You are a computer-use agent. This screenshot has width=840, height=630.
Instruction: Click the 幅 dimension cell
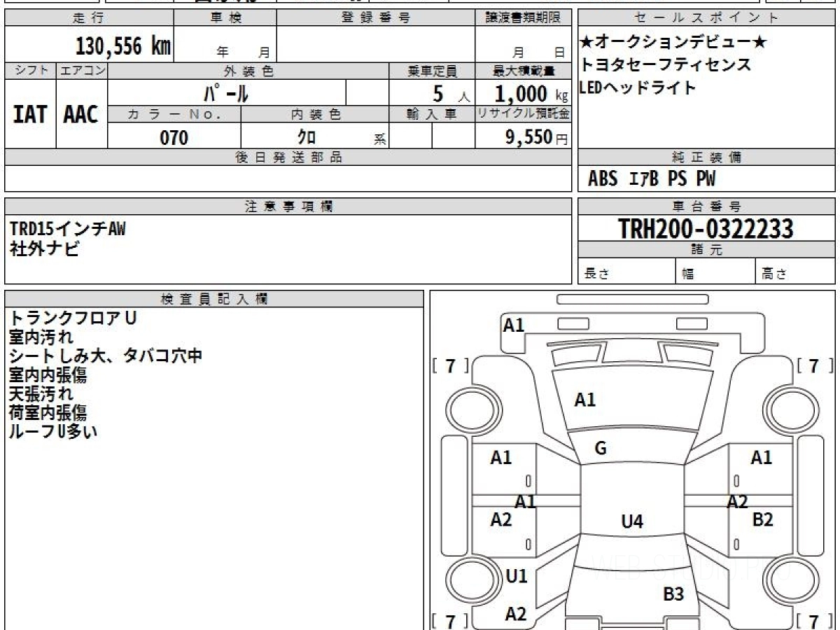click(x=715, y=272)
